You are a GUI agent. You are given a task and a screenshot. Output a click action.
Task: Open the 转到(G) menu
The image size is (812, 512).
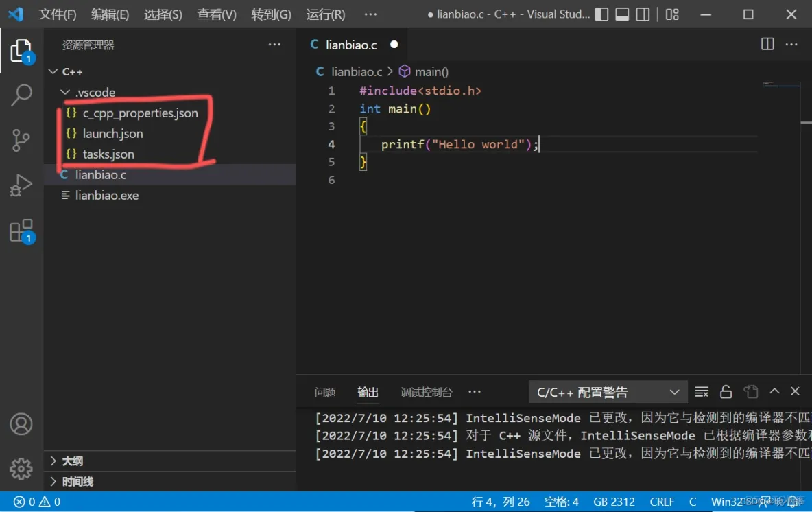tap(271, 14)
